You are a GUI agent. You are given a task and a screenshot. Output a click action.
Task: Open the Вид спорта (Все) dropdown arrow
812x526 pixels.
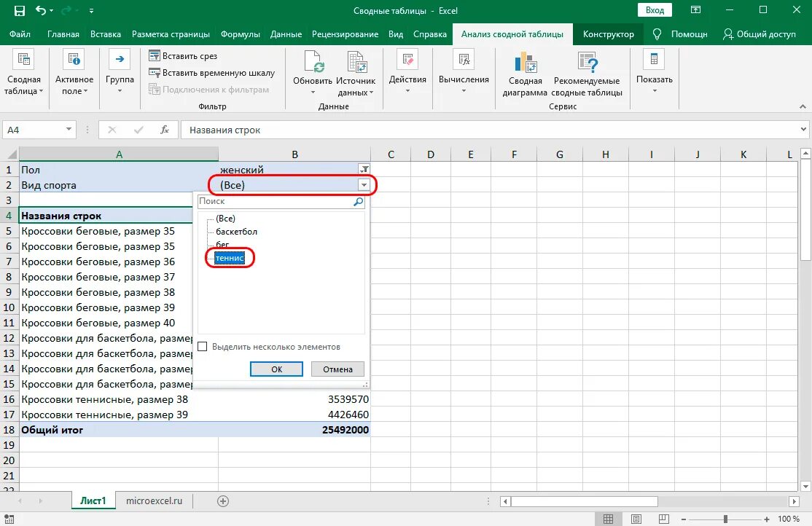pyautogui.click(x=364, y=185)
